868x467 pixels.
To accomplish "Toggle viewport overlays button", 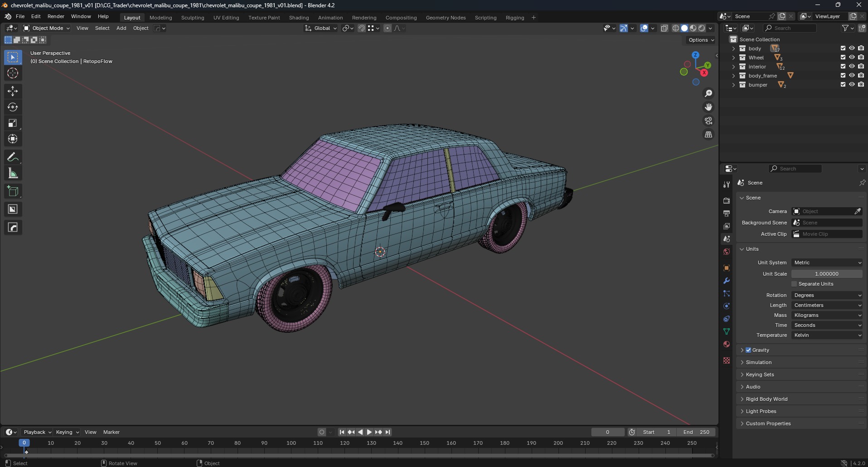I will click(x=644, y=28).
